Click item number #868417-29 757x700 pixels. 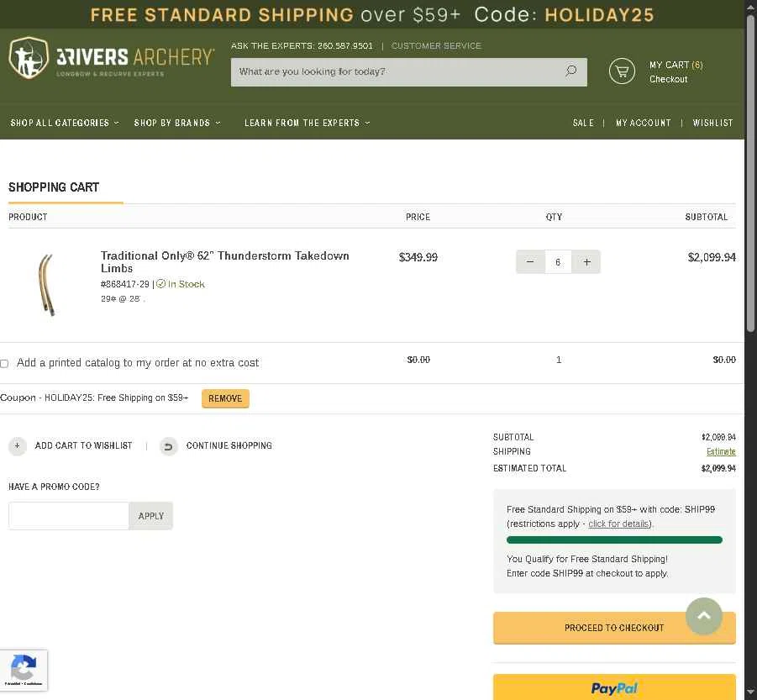125,284
